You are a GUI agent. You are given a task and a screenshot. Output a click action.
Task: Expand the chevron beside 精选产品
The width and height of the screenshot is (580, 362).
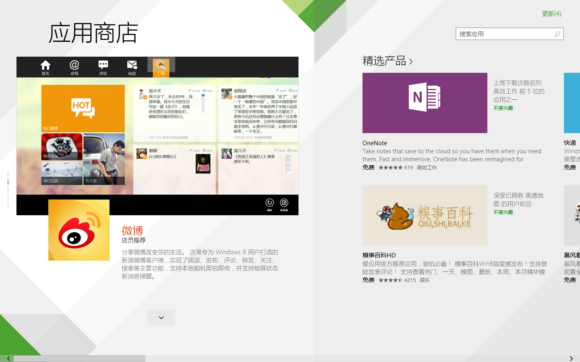pos(411,62)
